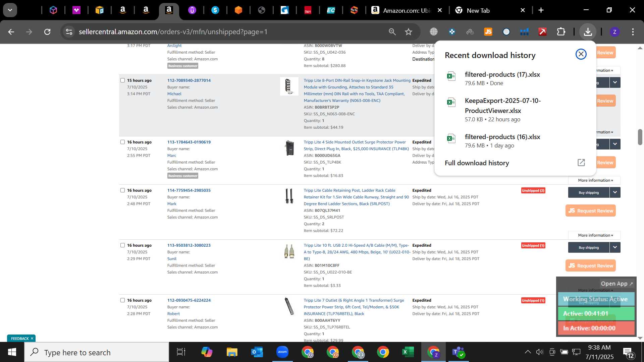Expand the dropdown arrow in the 112-7089340-2877014 row

pyautogui.click(x=615, y=82)
